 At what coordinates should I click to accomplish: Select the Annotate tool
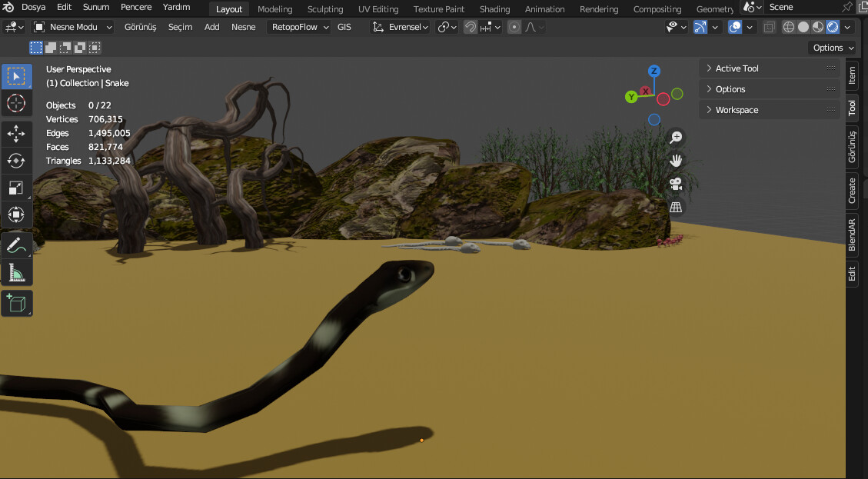pyautogui.click(x=17, y=244)
